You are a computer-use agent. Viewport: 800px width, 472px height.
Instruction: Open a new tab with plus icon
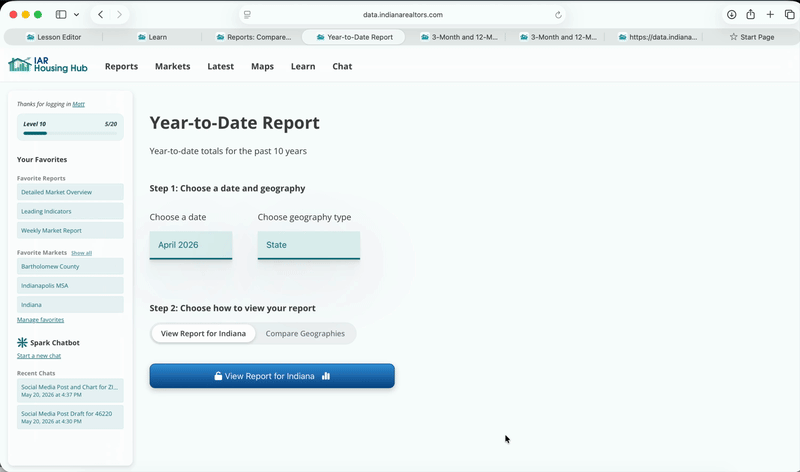(x=770, y=15)
